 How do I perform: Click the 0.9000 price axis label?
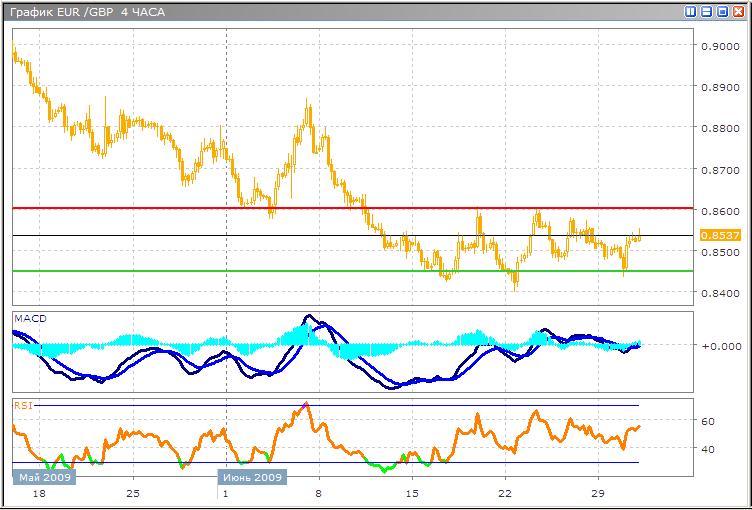(x=719, y=46)
